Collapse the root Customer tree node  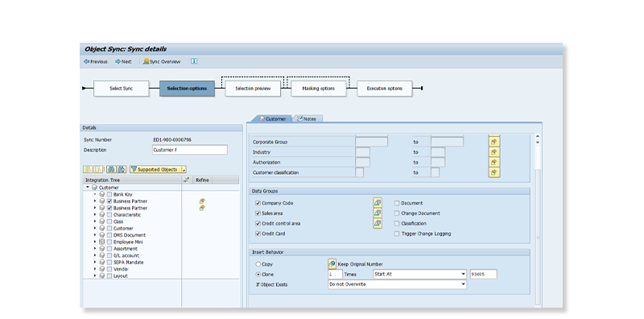click(x=88, y=188)
